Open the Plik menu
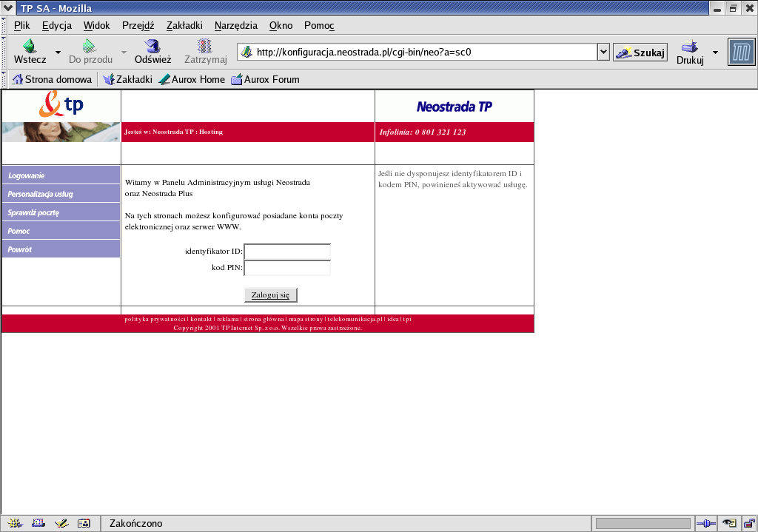 [x=21, y=26]
